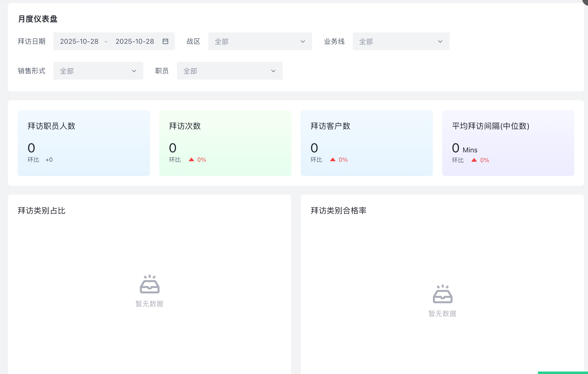Open the 战区 filter dropdown
The height and width of the screenshot is (374, 588).
coord(260,41)
